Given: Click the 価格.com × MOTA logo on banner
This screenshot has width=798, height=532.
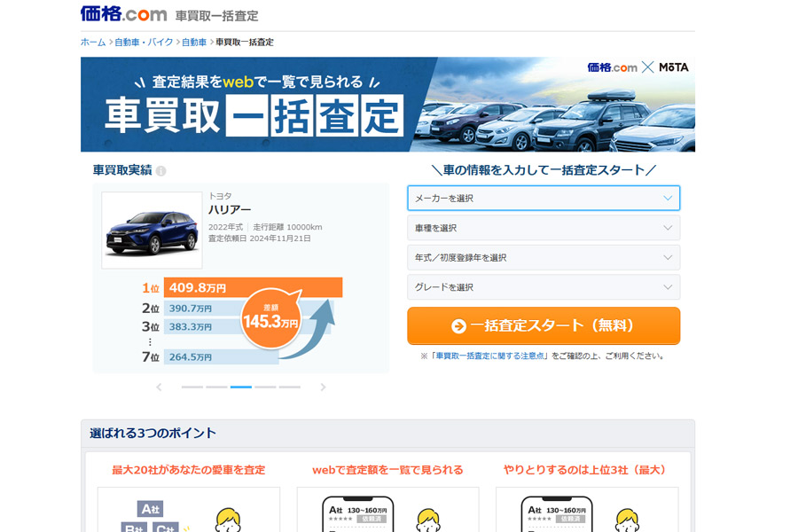Looking at the screenshot, I should [x=638, y=67].
